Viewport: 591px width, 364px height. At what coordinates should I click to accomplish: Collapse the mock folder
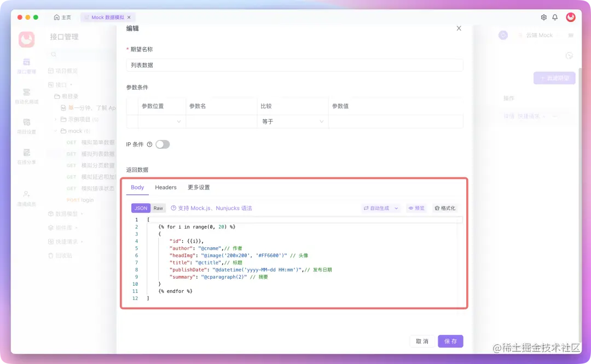click(55, 131)
